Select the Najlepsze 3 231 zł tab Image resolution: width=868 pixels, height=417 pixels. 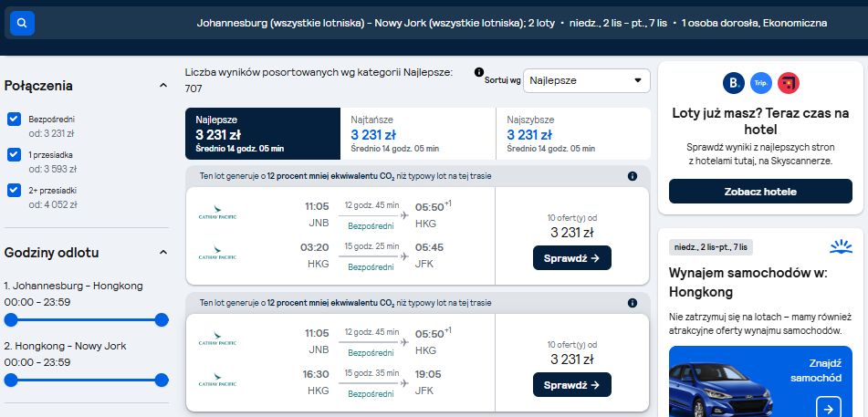coord(263,133)
